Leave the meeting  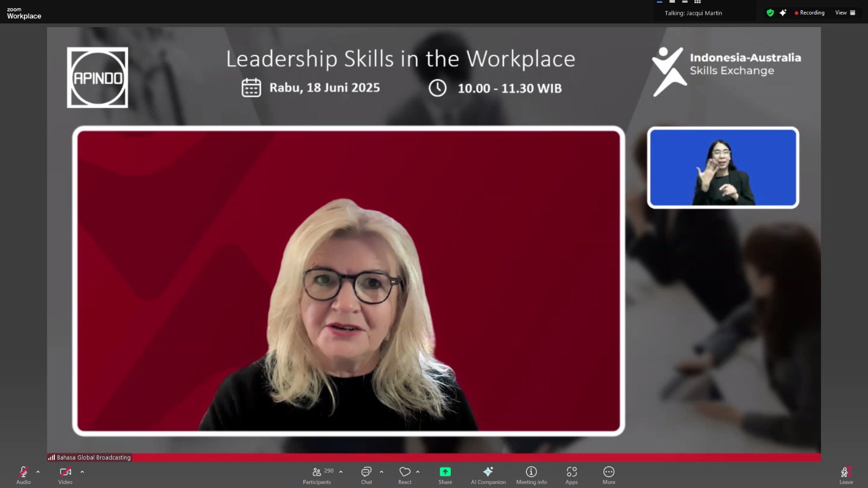(846, 475)
